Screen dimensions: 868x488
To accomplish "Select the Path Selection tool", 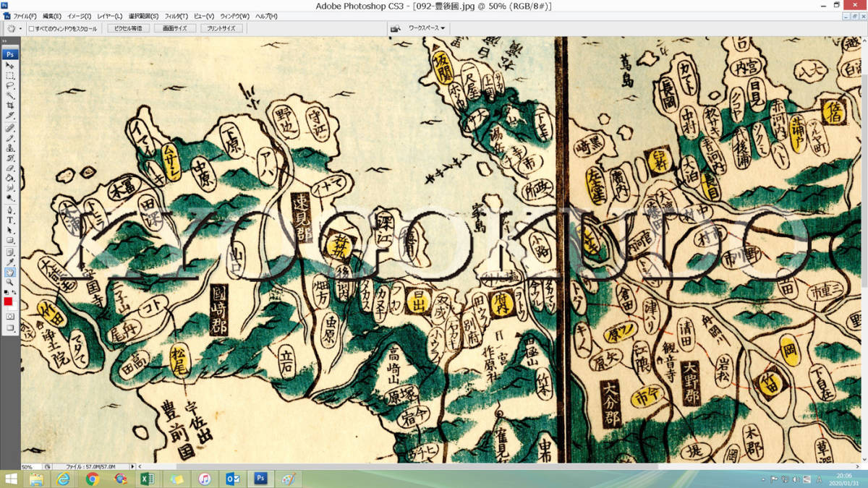I will [x=10, y=230].
